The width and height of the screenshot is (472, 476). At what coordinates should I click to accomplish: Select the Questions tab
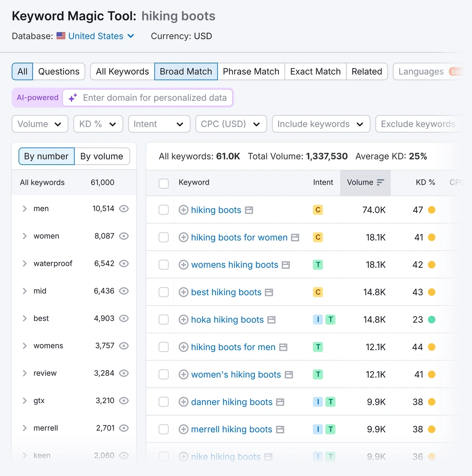(x=59, y=72)
